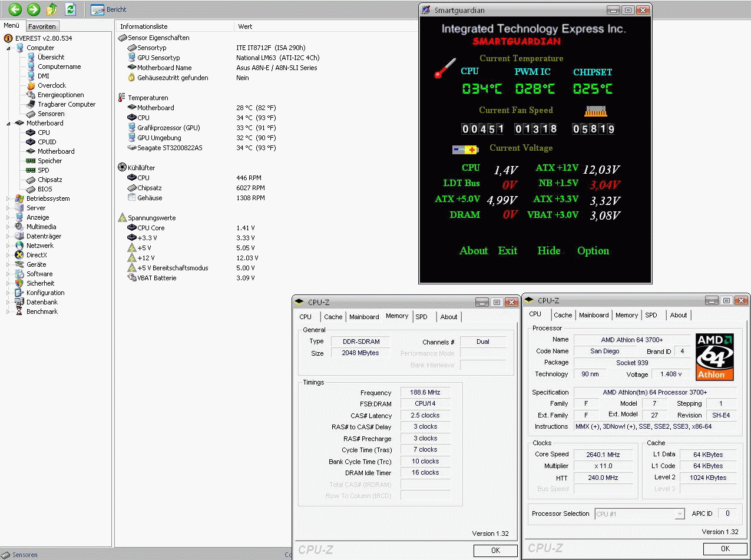Select the BIOS chip entry
Screen dimensions: 751x560
[45, 189]
